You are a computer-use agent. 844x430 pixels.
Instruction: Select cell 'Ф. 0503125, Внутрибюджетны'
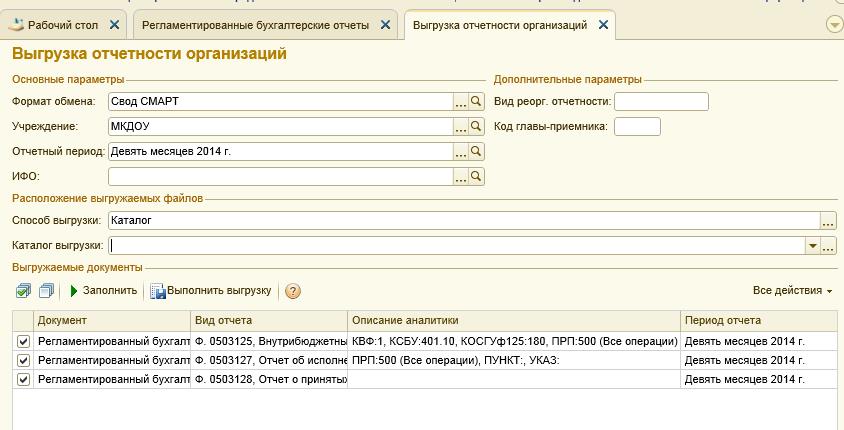tap(269, 341)
